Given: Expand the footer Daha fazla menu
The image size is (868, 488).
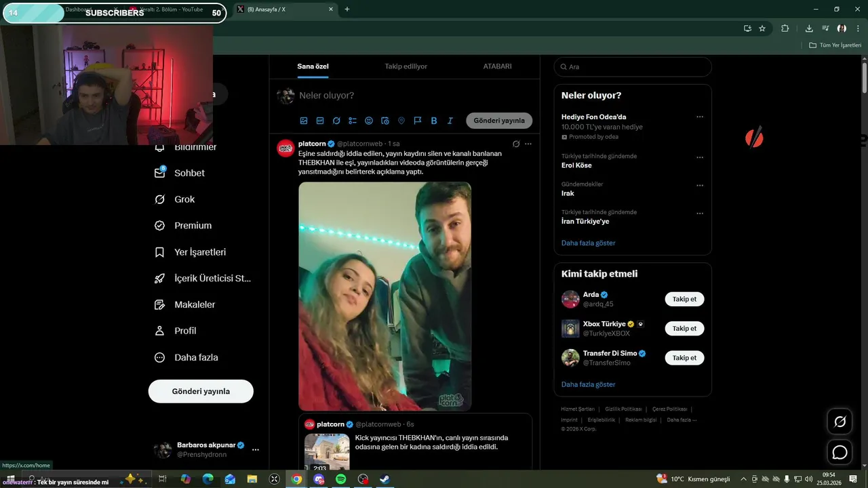Looking at the screenshot, I should pos(682,420).
